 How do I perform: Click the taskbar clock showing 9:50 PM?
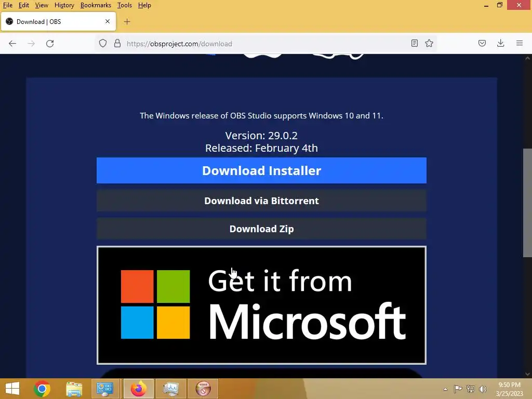[x=509, y=389]
